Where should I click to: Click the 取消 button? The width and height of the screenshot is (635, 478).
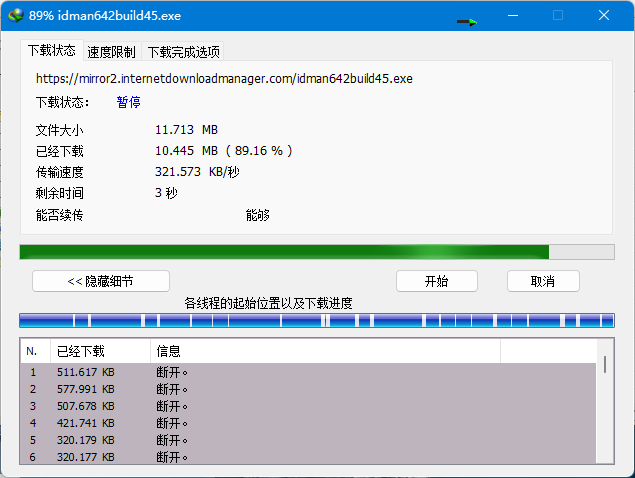pyautogui.click(x=543, y=281)
